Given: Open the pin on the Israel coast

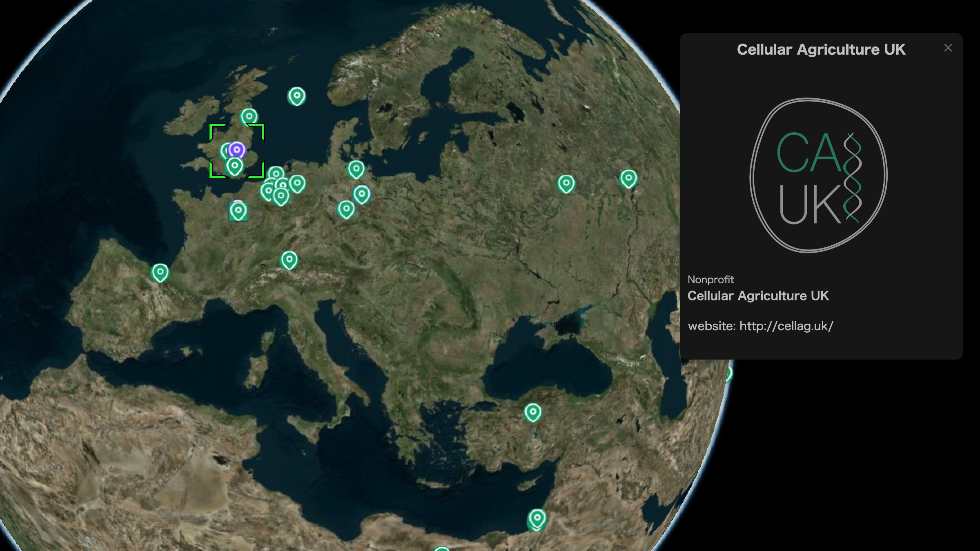Looking at the screenshot, I should tap(537, 518).
